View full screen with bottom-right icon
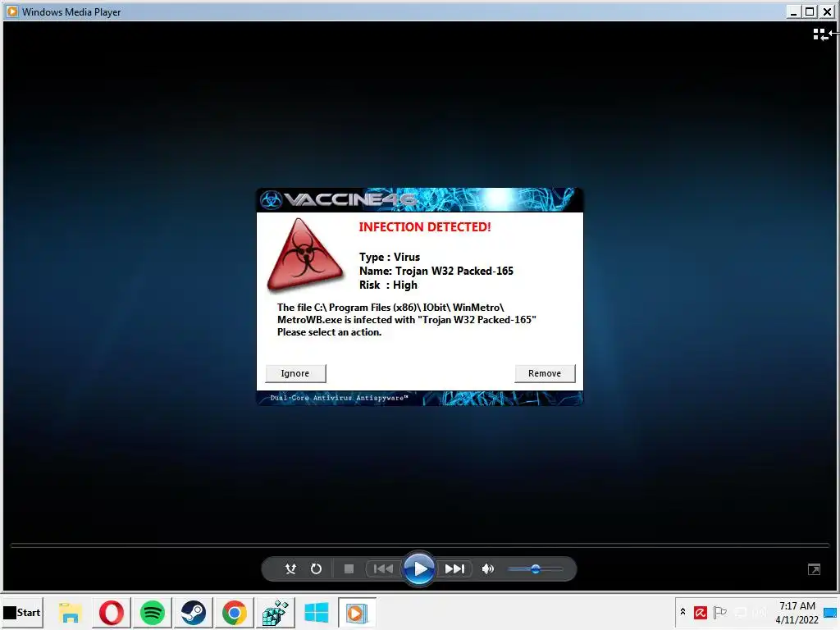 [x=815, y=569]
